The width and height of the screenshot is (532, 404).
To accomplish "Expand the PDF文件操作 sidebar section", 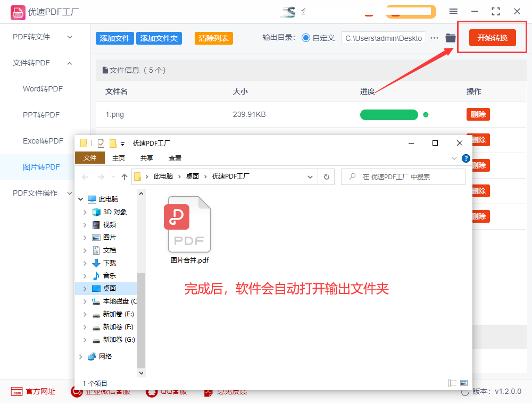I will [x=70, y=193].
